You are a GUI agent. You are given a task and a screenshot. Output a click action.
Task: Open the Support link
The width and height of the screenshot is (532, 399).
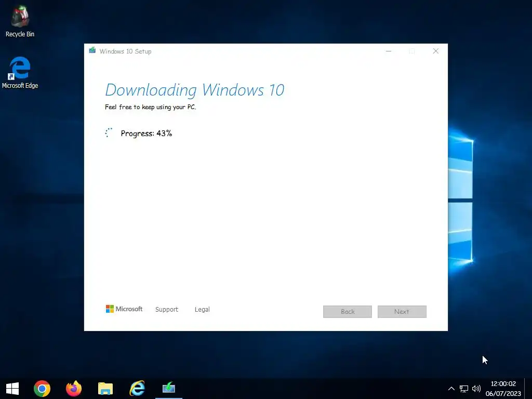pyautogui.click(x=167, y=310)
